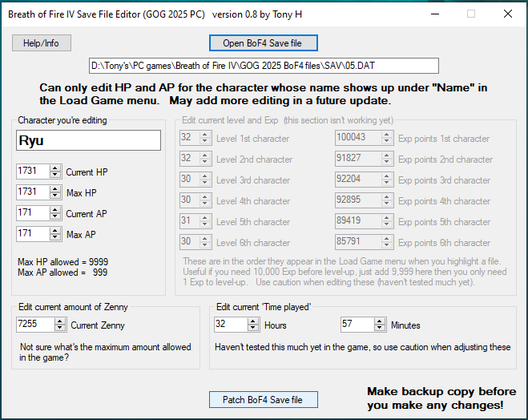Click Exp points 2nd character field
The width and height of the screenshot is (528, 420).
[365, 159]
